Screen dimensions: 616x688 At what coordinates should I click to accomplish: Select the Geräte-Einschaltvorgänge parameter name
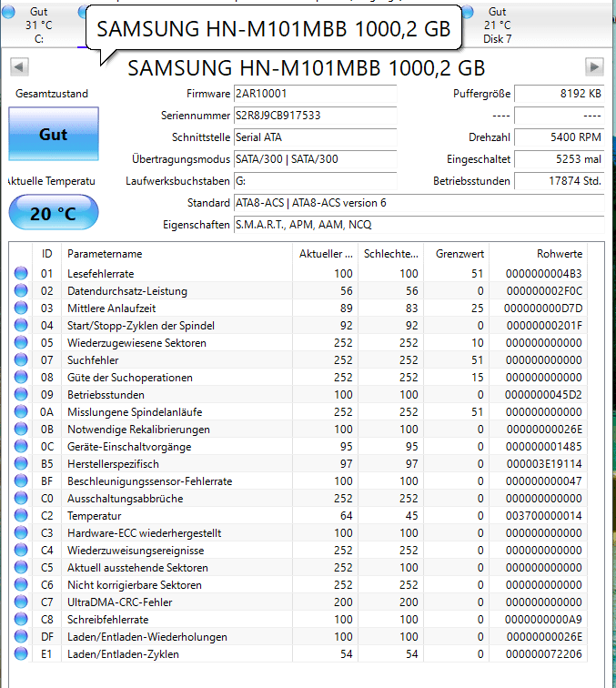(x=129, y=447)
